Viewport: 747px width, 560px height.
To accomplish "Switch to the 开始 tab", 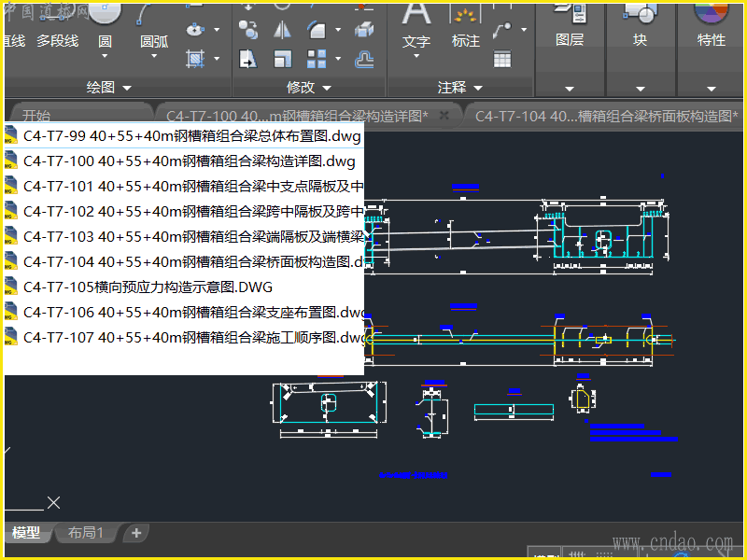I will coord(36,116).
